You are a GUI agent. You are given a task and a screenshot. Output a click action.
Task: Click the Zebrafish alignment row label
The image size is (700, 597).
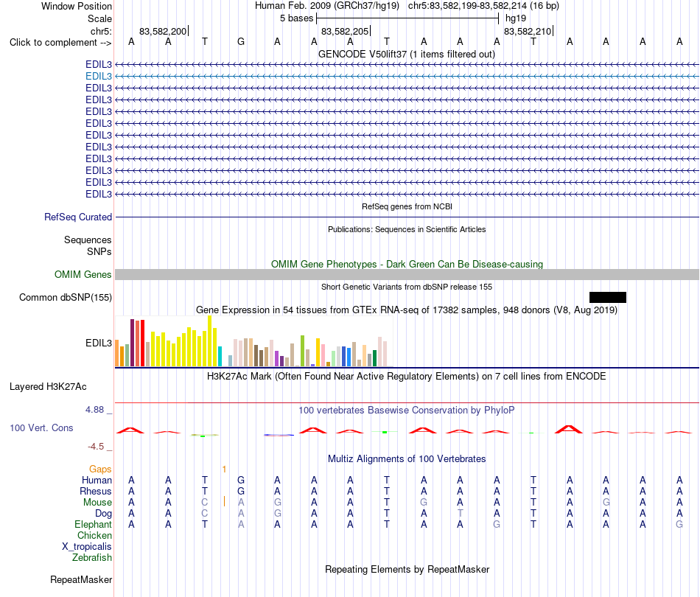[x=92, y=558]
